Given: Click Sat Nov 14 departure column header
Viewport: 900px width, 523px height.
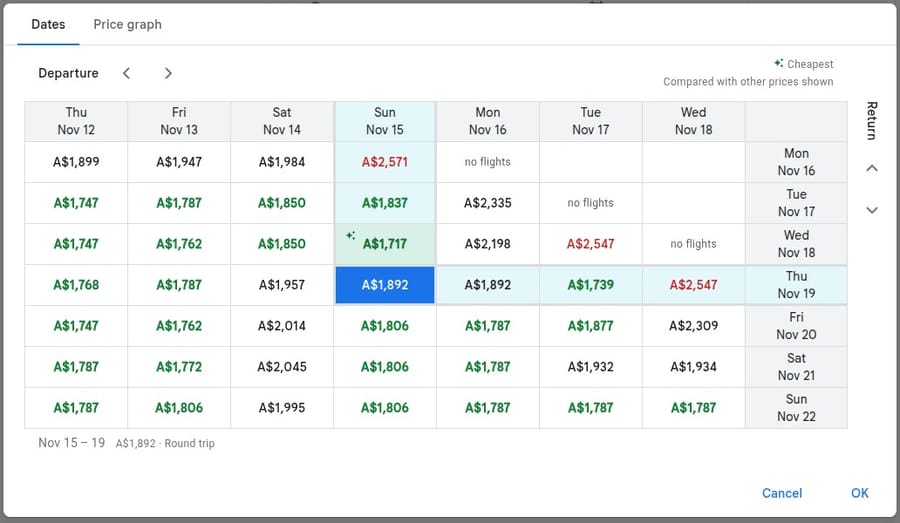Looking at the screenshot, I should [x=282, y=121].
